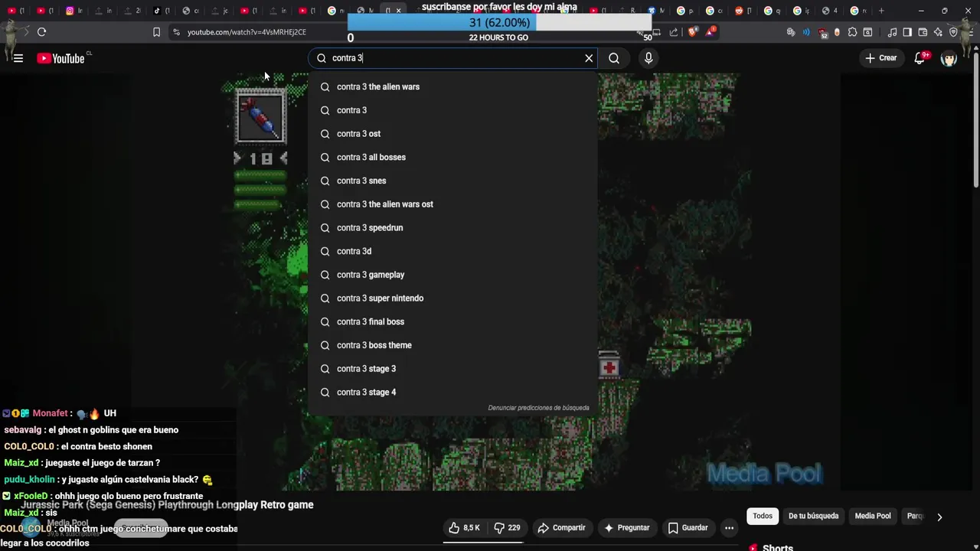
Task: Open site info icon beside URL
Action: tap(177, 32)
